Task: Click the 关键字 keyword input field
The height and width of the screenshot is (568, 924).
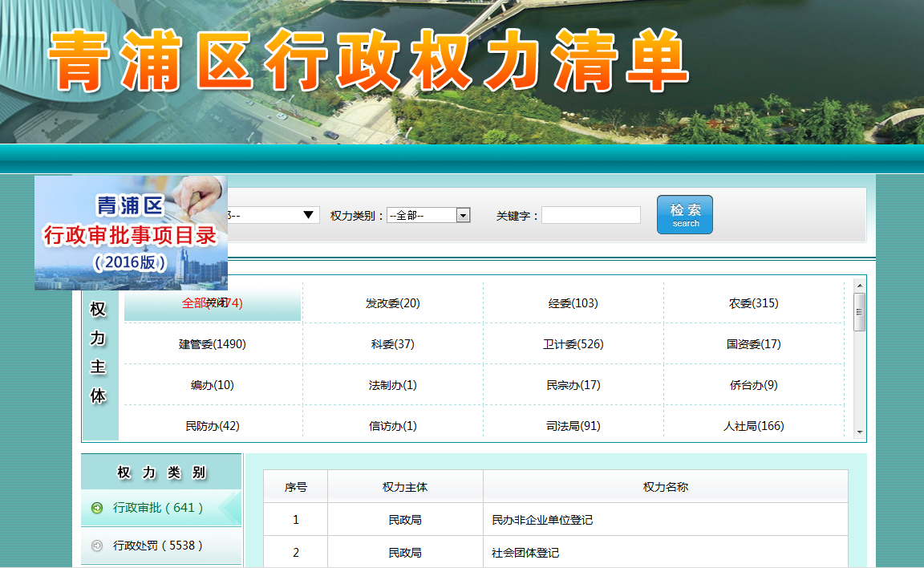Action: pyautogui.click(x=590, y=214)
